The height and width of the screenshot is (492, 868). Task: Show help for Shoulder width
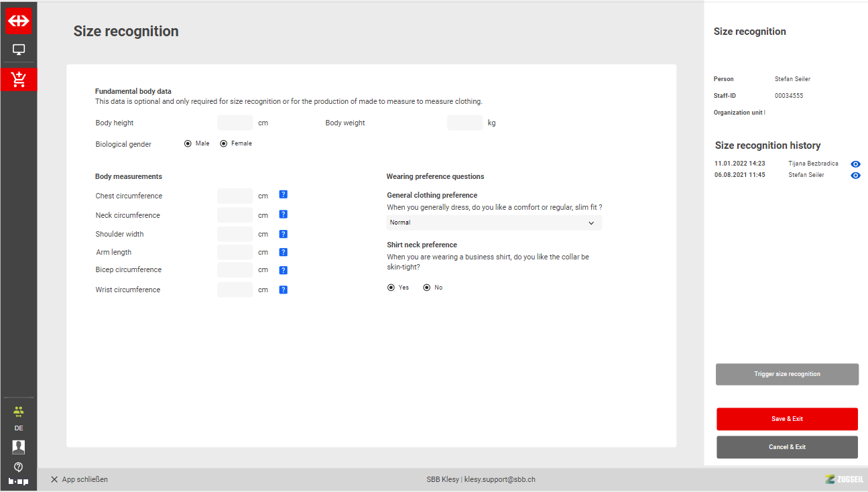click(x=283, y=234)
